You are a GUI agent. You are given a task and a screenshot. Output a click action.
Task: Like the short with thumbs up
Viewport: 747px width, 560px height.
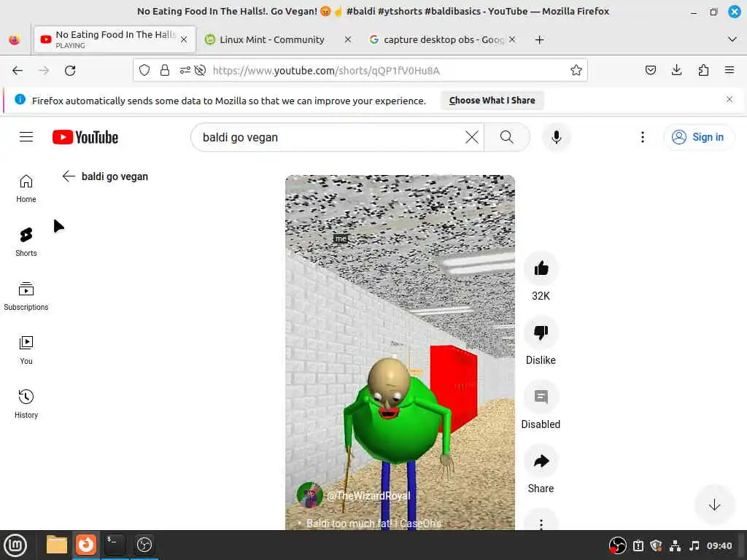541,268
